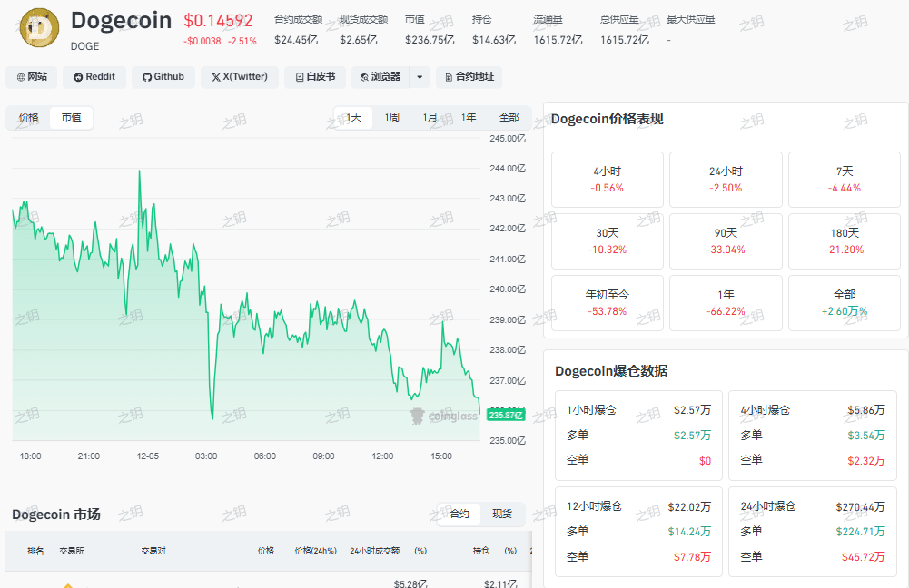Screen dimensions: 909x588
Task: Switch market table to 合约 tab
Action: click(x=459, y=514)
